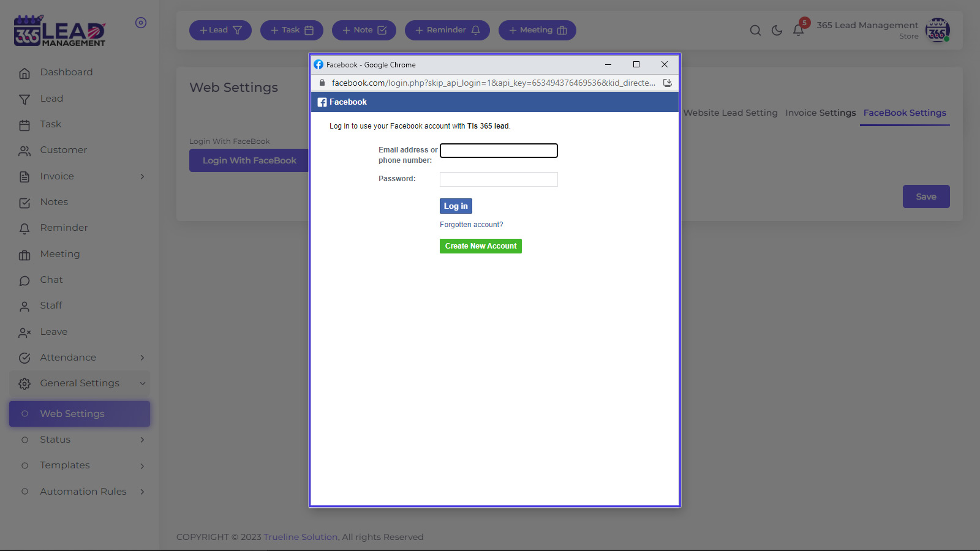Focus the Password field in Facebook popup
Viewport: 980px width, 551px height.
pos(499,179)
